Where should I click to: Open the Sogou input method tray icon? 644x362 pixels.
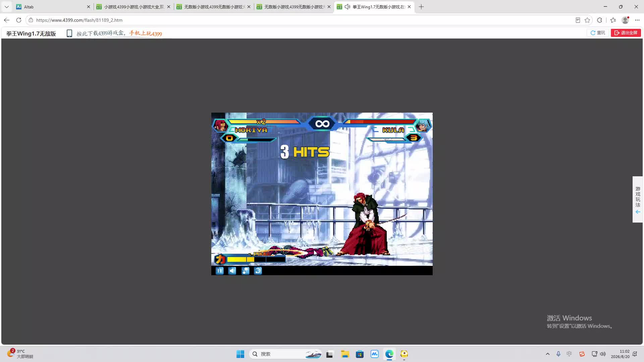point(582,354)
